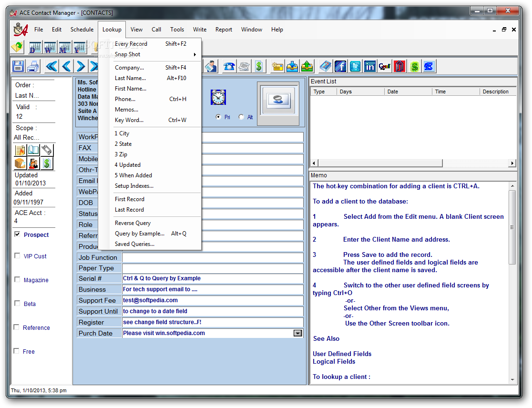Choose Saved Queries... entry
Screen dimensions: 532x408
coord(151,244)
